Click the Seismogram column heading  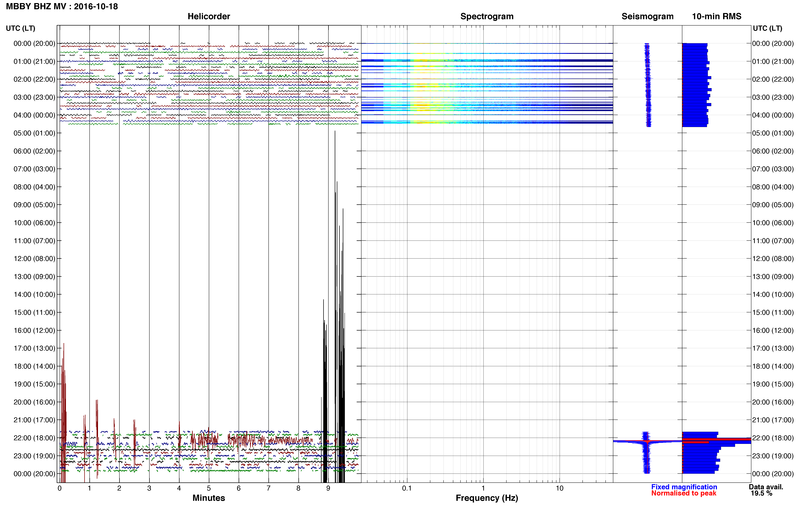pos(648,16)
